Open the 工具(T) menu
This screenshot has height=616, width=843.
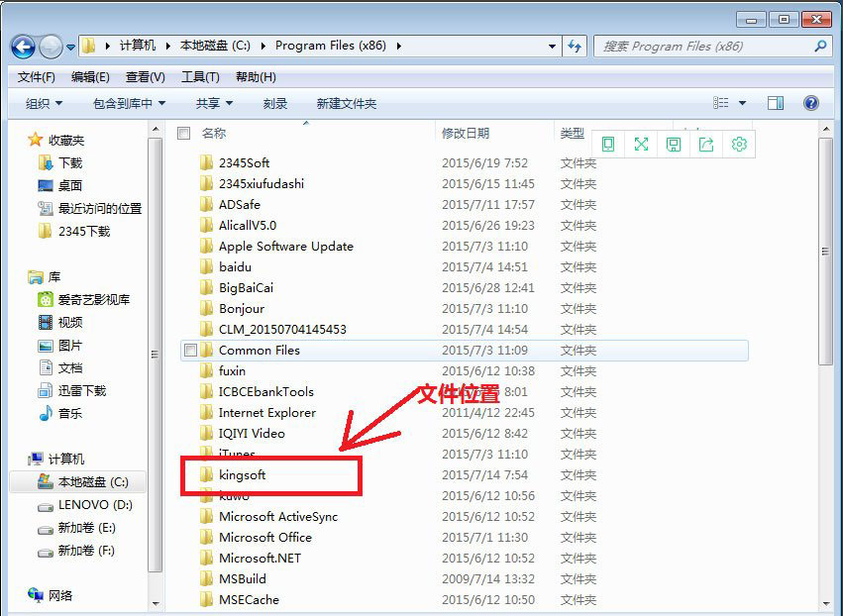(200, 77)
